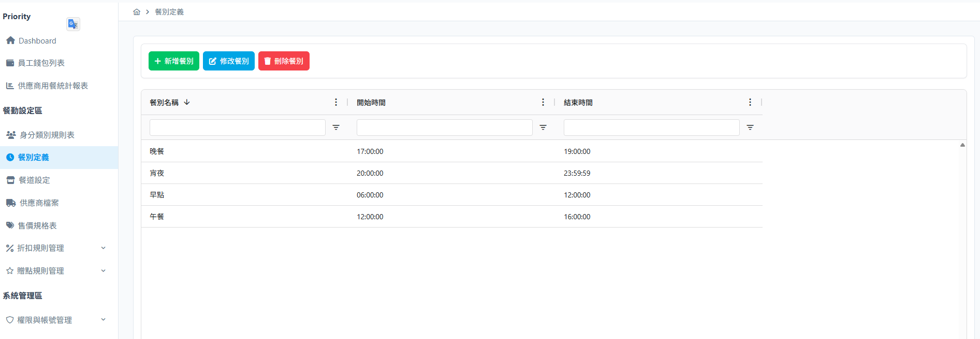Screen dimensions: 980x339
Task: Click the red 刪除餐別 button
Action: 284,61
